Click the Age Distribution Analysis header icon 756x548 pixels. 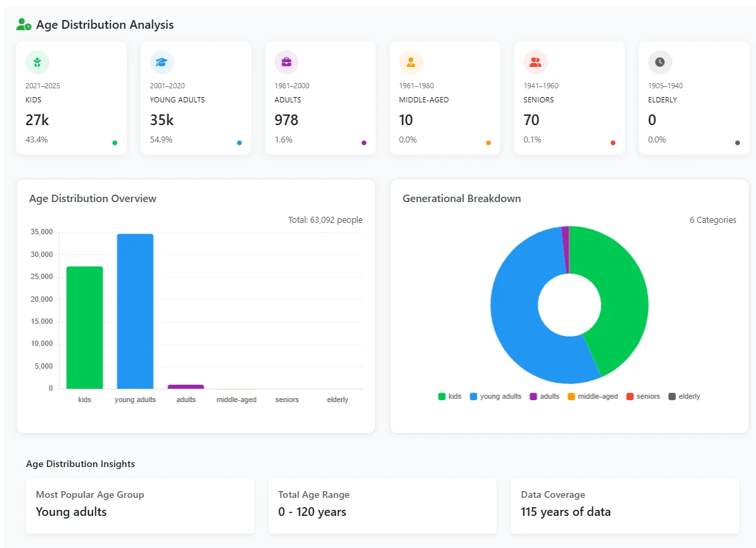(x=24, y=25)
